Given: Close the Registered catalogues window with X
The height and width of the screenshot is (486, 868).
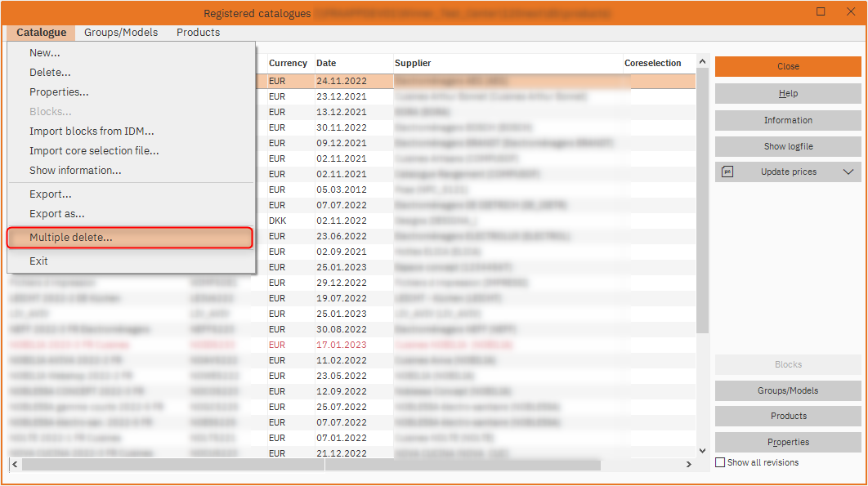Looking at the screenshot, I should (x=851, y=11).
